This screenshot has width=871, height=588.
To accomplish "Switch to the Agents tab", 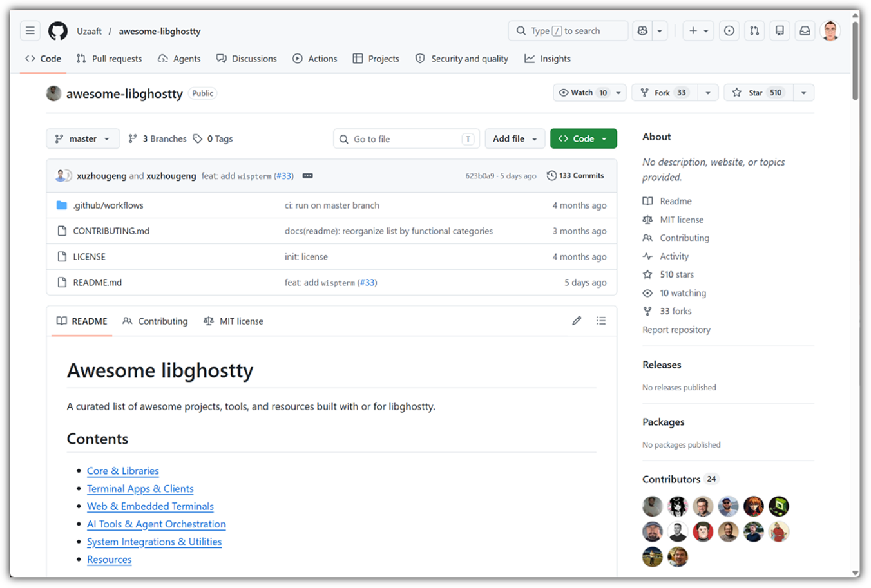I will [179, 59].
